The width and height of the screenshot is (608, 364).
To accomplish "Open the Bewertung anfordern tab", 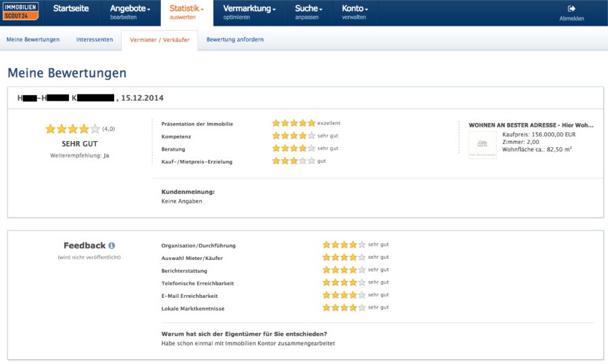I will click(235, 40).
